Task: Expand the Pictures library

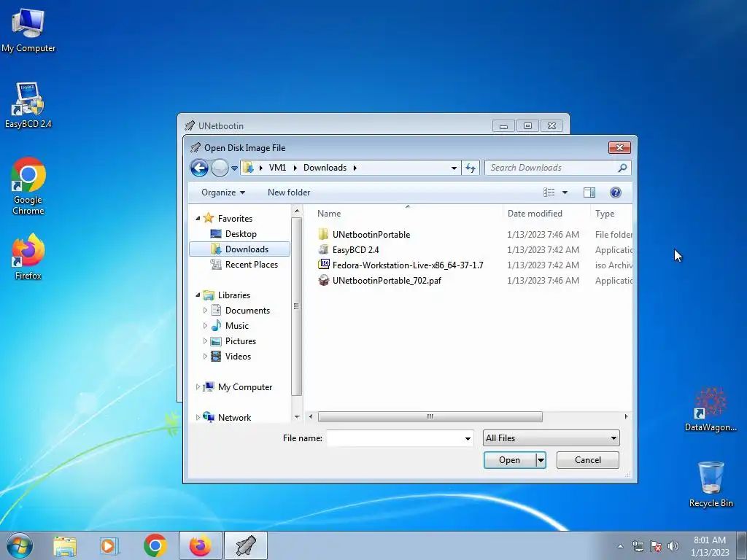Action: pyautogui.click(x=205, y=341)
